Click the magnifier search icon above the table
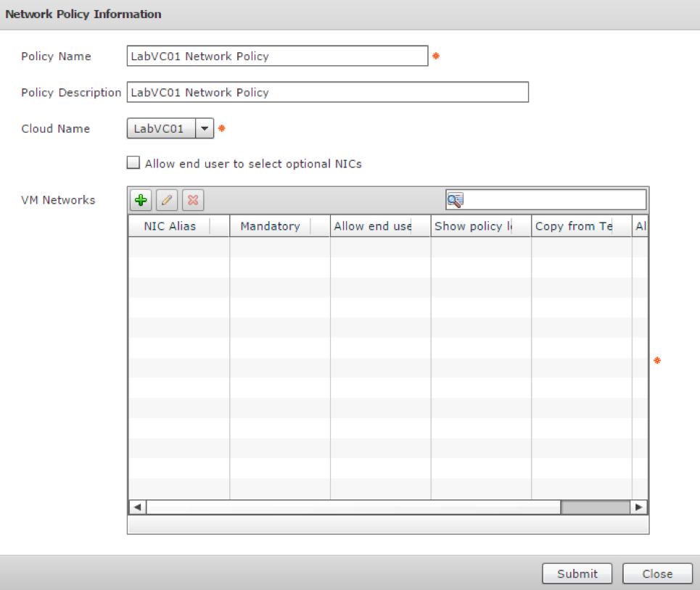Screen dimensions: 700x590 click(455, 200)
